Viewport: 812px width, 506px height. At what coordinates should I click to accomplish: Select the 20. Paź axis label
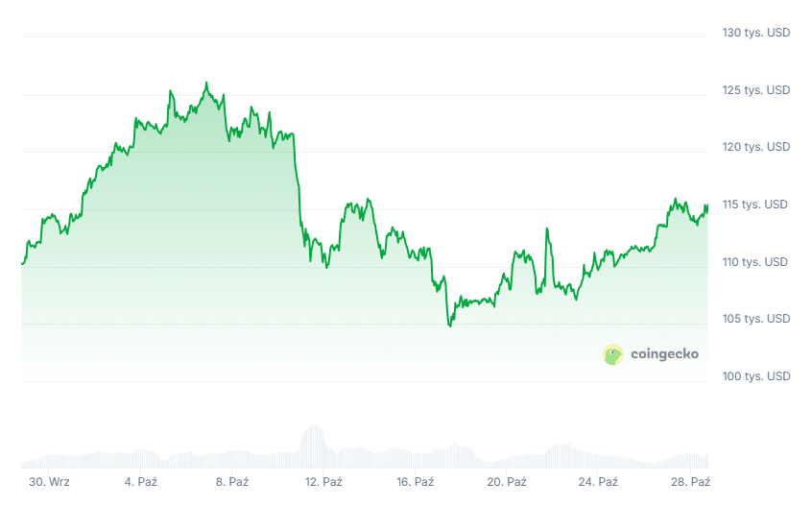pos(508,482)
